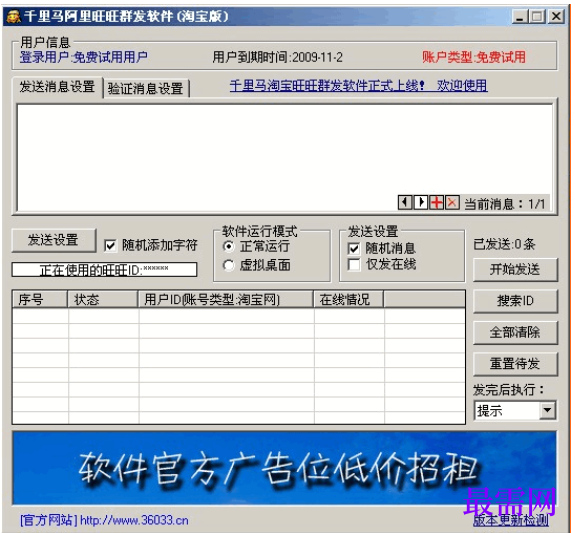Click 全部清除 to clear all
The width and height of the screenshot is (575, 533).
pos(515,332)
